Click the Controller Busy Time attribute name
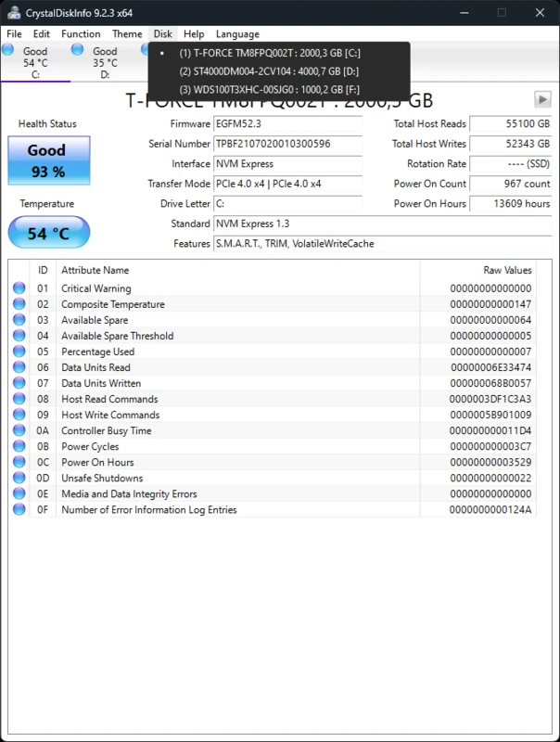Screen dimensions: 560x742 (x=107, y=430)
